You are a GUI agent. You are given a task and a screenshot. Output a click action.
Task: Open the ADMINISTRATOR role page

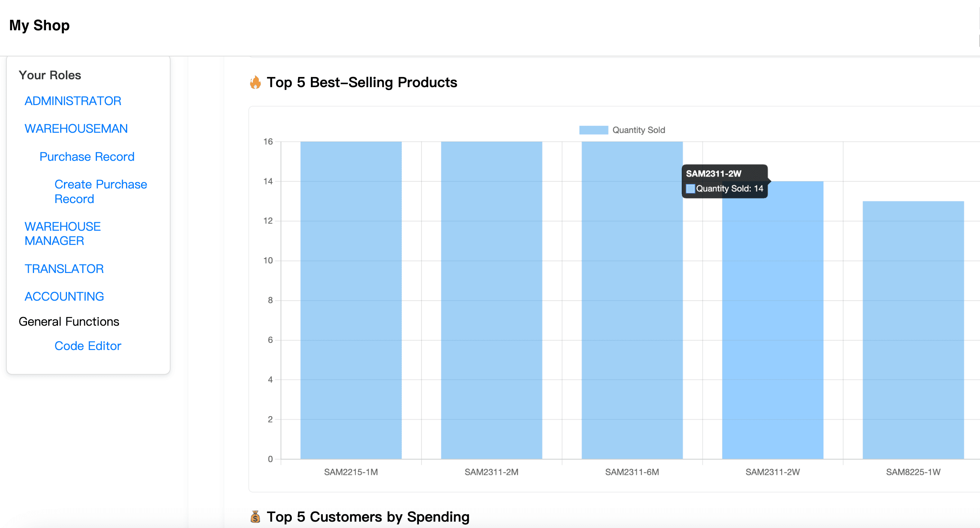coord(73,101)
